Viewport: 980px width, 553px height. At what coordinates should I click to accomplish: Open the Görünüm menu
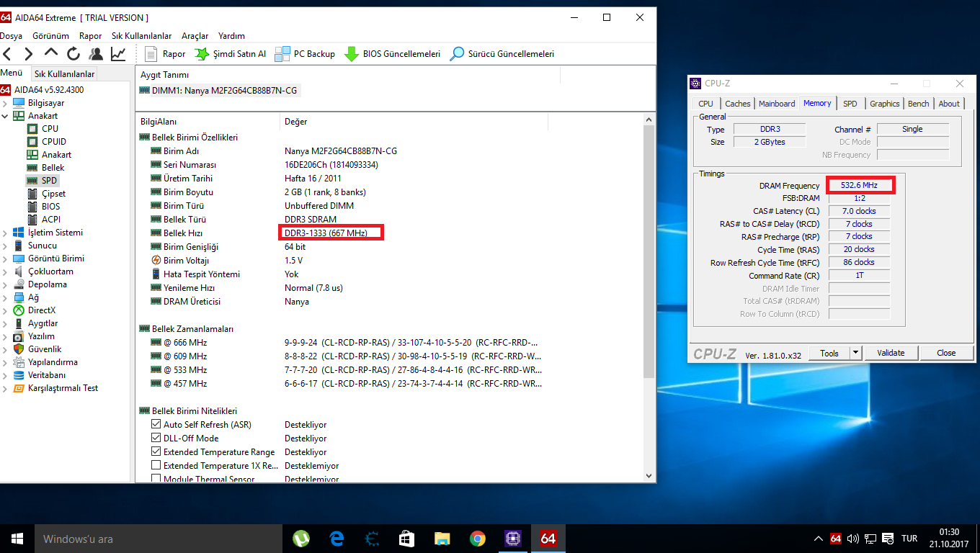pyautogui.click(x=51, y=36)
